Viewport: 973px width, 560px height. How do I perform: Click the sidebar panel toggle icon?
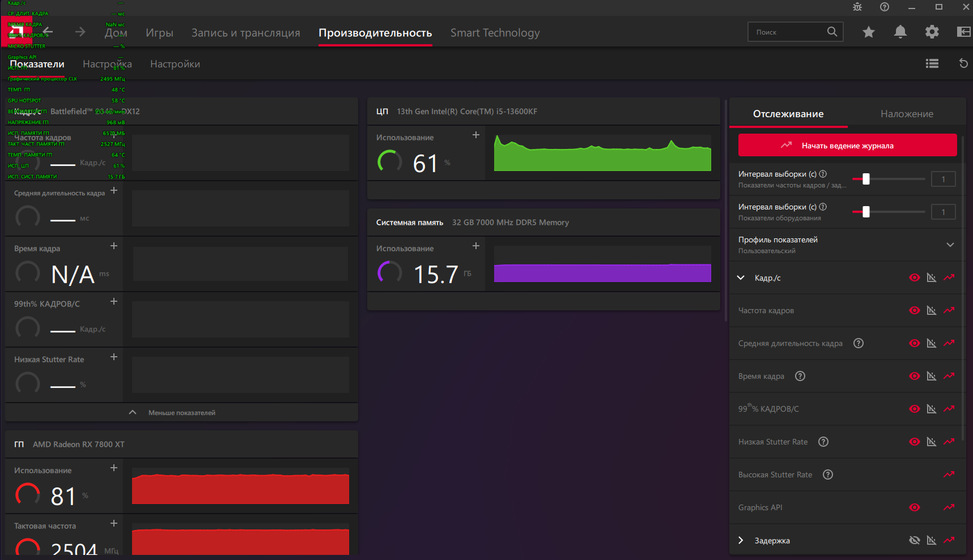(x=963, y=32)
